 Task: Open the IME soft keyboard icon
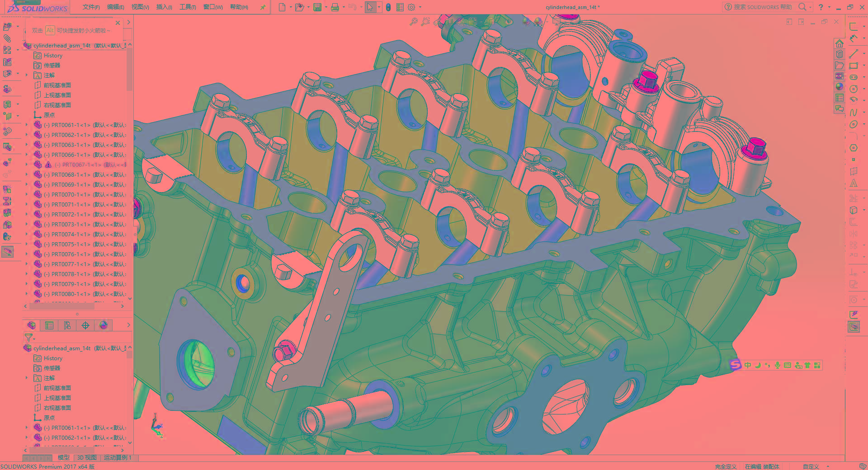(788, 365)
